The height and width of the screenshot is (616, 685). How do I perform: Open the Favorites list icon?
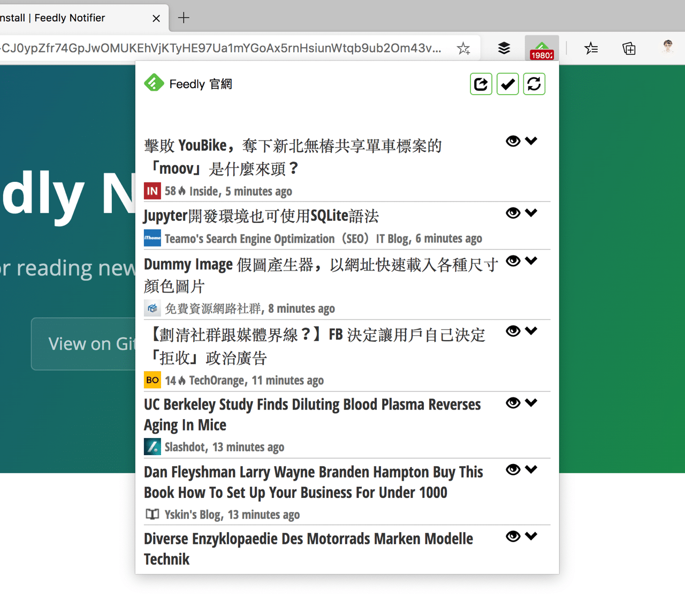(x=591, y=49)
